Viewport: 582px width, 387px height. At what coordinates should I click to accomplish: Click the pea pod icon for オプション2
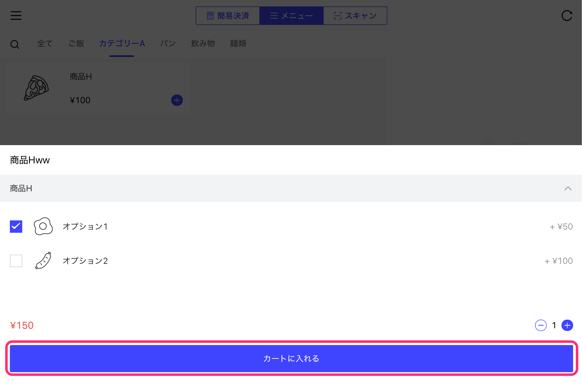click(43, 260)
